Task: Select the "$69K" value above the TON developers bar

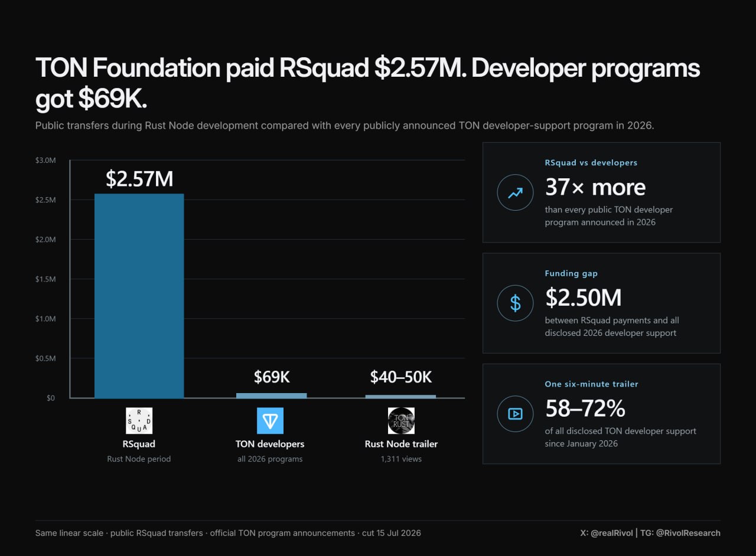Action: click(x=272, y=377)
